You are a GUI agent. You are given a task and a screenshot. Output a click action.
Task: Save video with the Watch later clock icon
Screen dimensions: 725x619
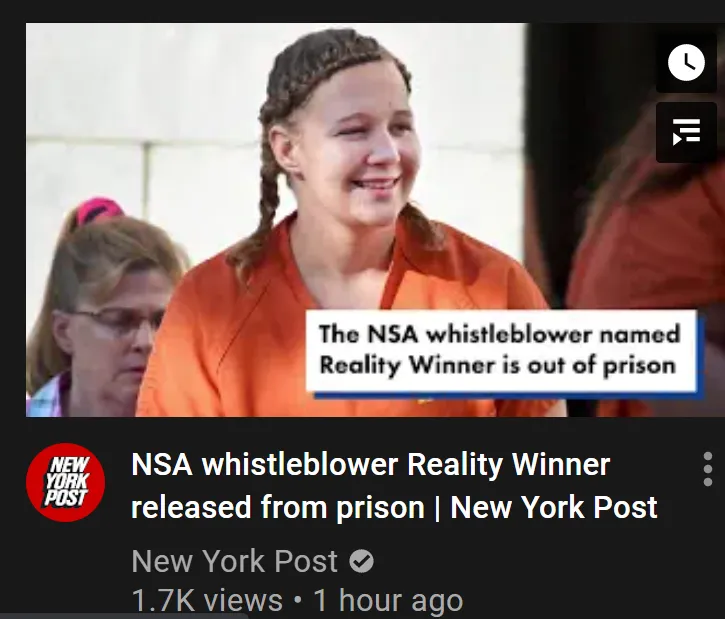pos(686,62)
